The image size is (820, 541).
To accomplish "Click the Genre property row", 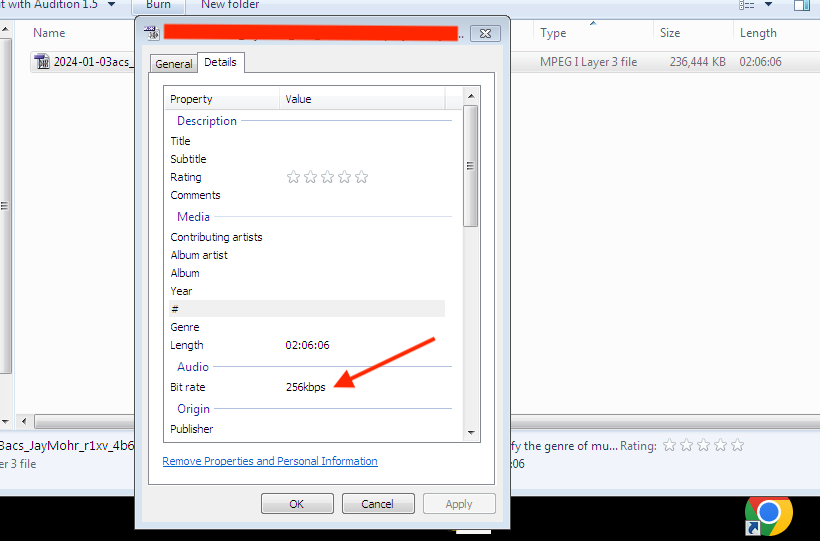I will [307, 327].
